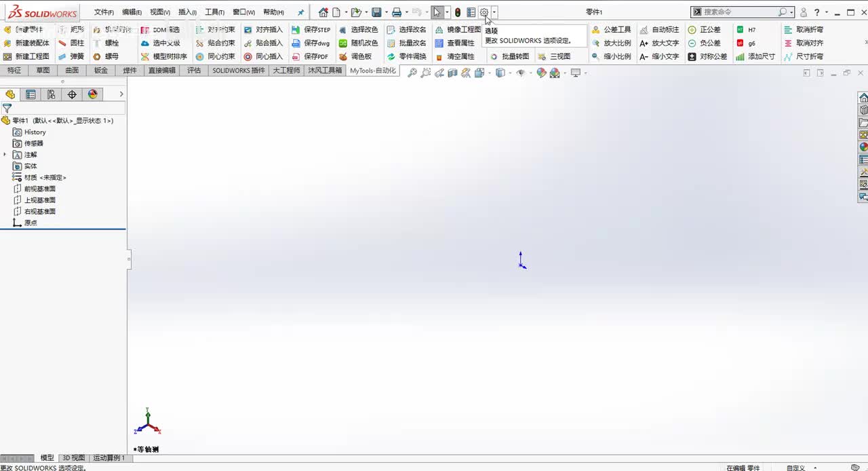Open SOLIDWORKS options gear icon
Viewport: 868px width, 471px height.
pyautogui.click(x=484, y=12)
